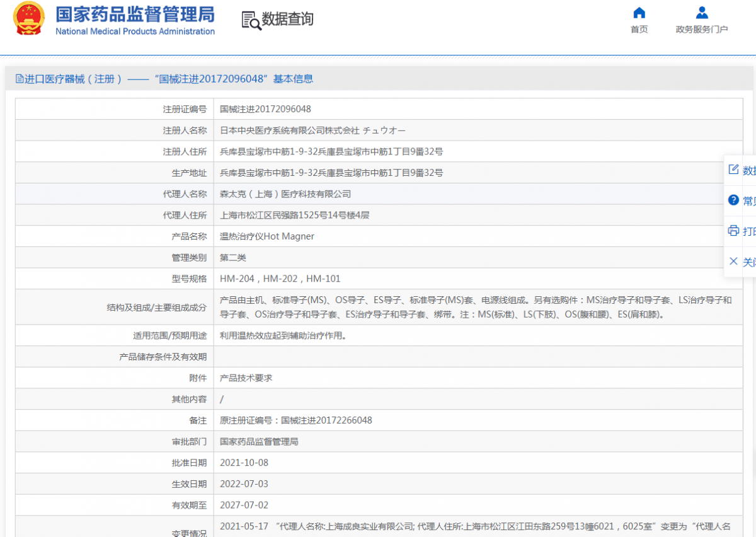
Task: Click the 国家药品监督管理局 site title
Action: (135, 14)
